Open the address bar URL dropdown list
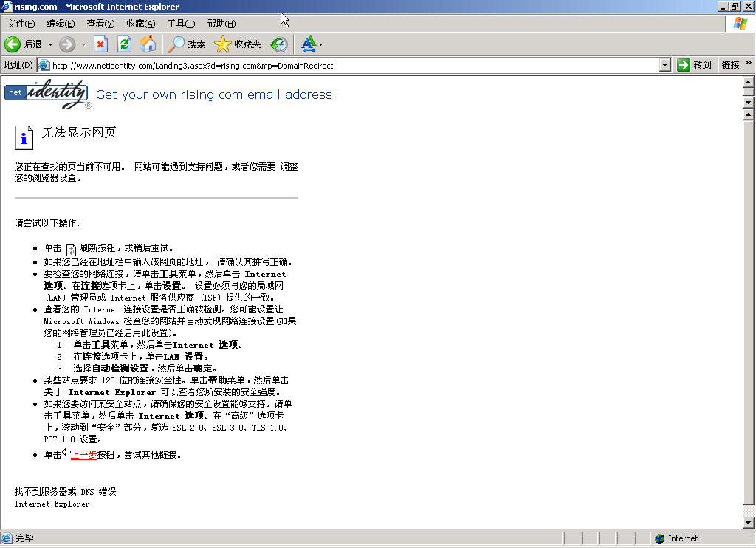 tap(665, 65)
